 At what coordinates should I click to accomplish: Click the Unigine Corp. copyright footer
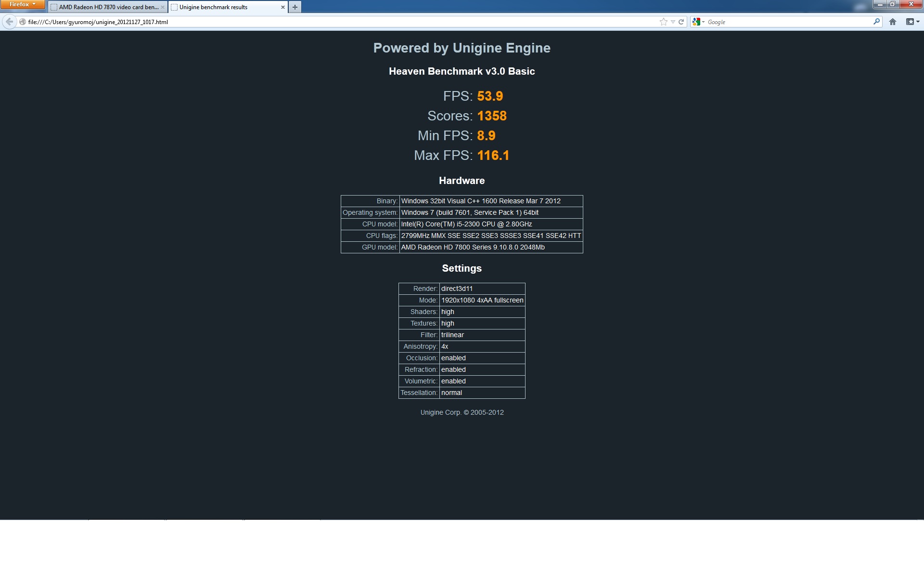(x=462, y=412)
